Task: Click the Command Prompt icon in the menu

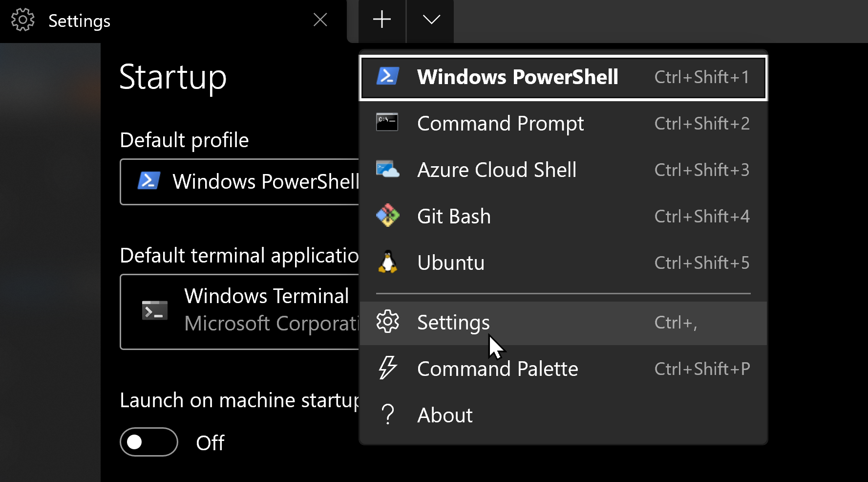Action: click(387, 122)
